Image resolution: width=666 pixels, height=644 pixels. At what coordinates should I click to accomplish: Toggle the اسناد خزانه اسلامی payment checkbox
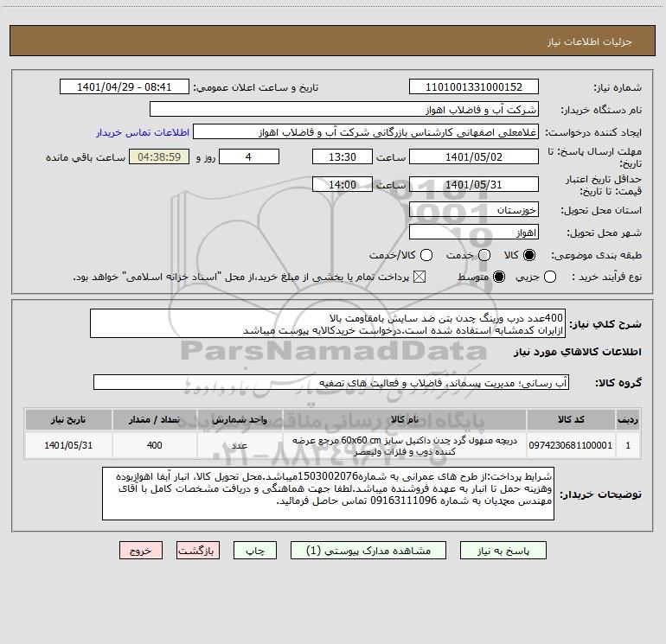pyautogui.click(x=419, y=277)
